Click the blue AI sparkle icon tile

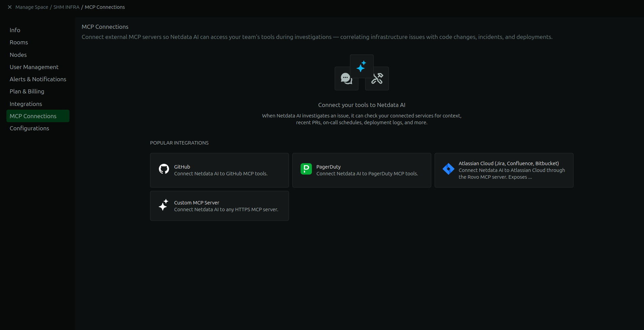pos(362,66)
